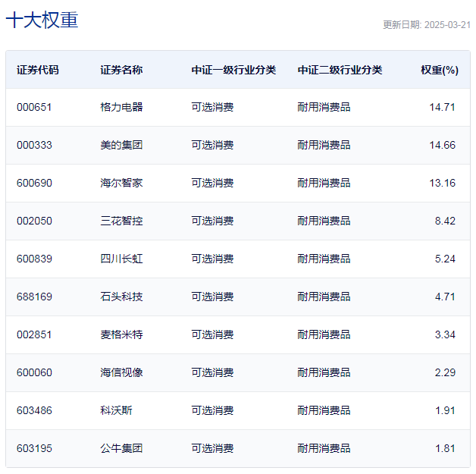
Task: Select stock name 科沃斯
Action: 116,410
